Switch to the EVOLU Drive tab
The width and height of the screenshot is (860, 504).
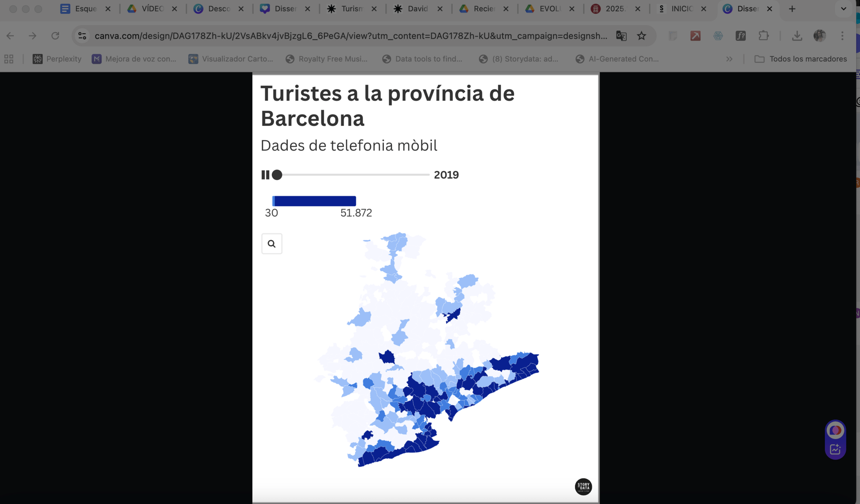[549, 9]
